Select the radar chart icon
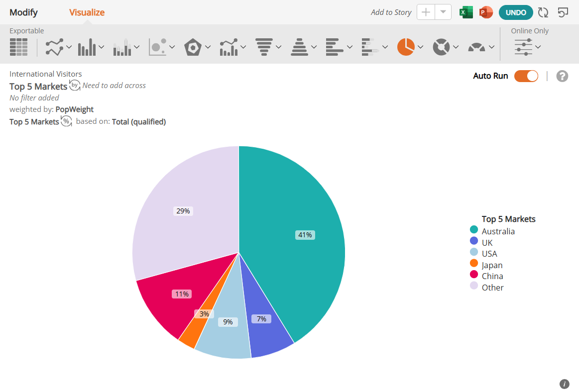Screen dimensions: 579x392 coord(193,47)
